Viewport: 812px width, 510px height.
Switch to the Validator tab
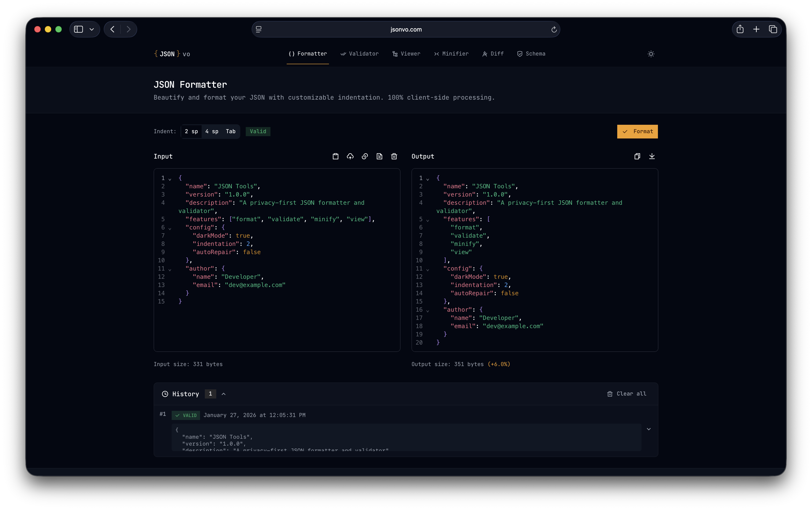(359, 54)
